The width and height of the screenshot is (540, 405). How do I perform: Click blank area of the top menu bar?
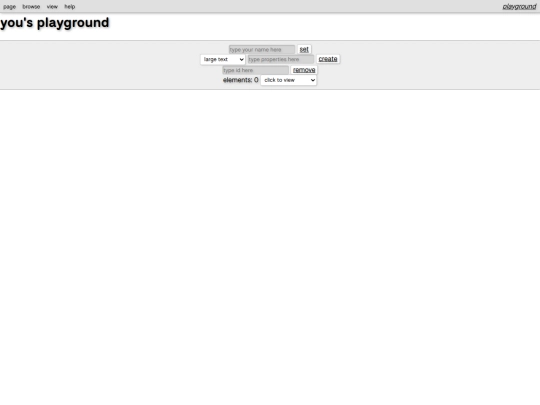[276, 7]
